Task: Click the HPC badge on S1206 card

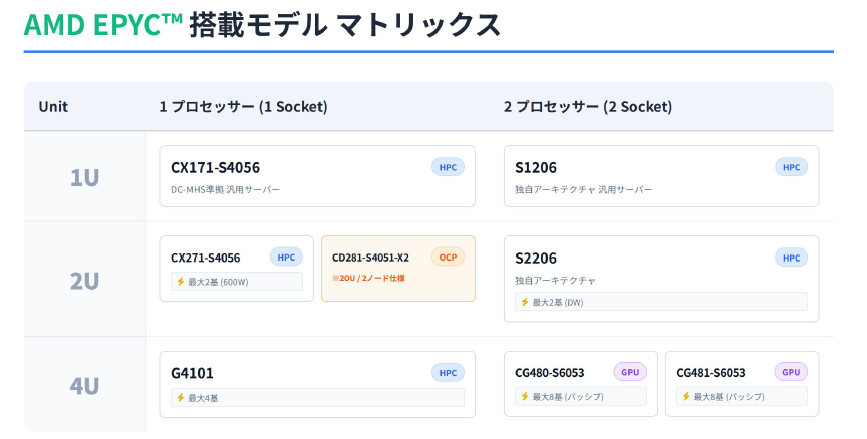Action: pyautogui.click(x=791, y=167)
